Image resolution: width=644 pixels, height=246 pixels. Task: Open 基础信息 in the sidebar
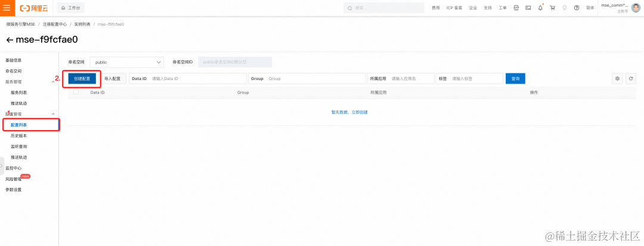pyautogui.click(x=14, y=60)
